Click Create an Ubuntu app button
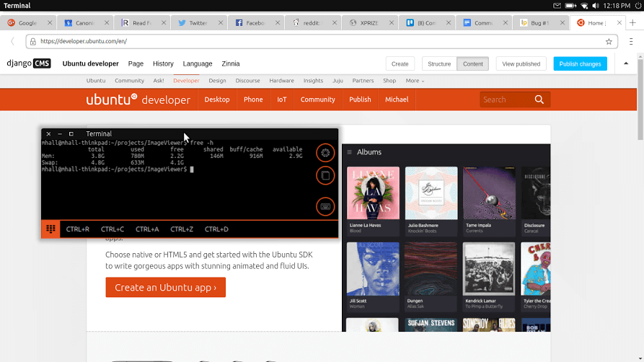The height and width of the screenshot is (362, 644). [166, 287]
